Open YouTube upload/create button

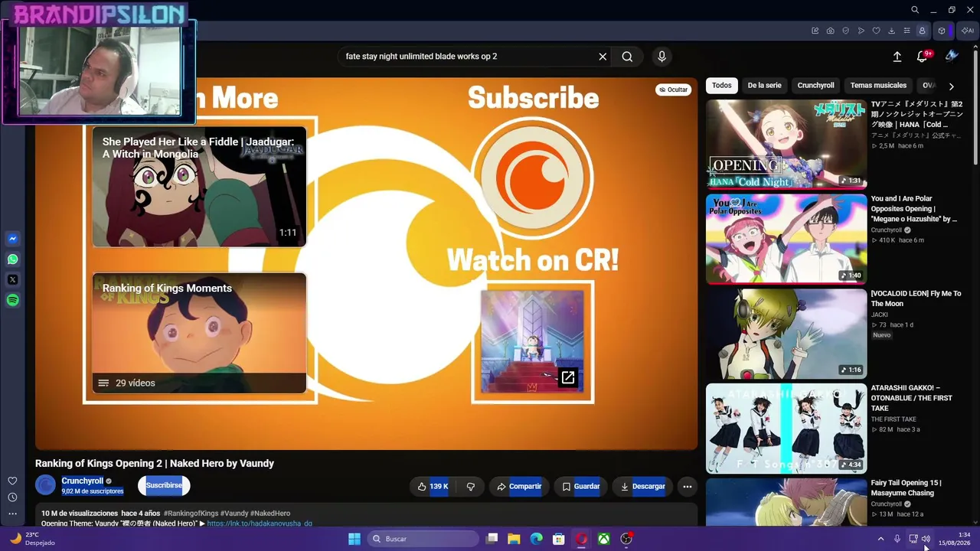pos(897,57)
